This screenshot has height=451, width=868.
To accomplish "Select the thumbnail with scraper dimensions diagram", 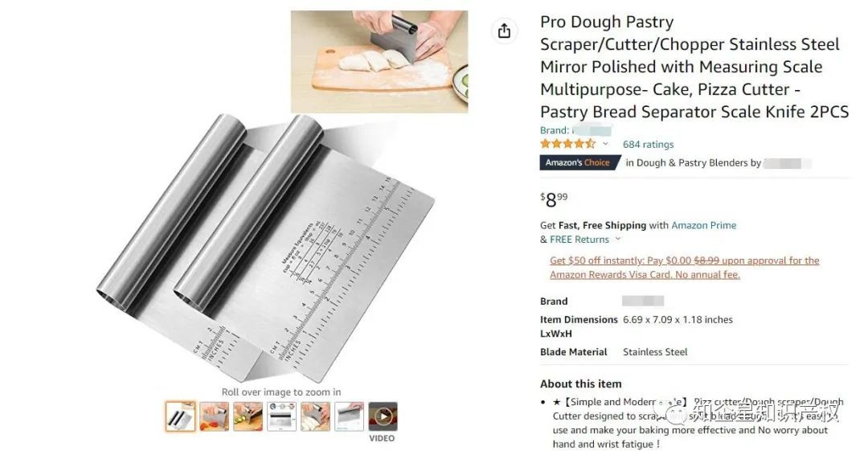I will [282, 416].
